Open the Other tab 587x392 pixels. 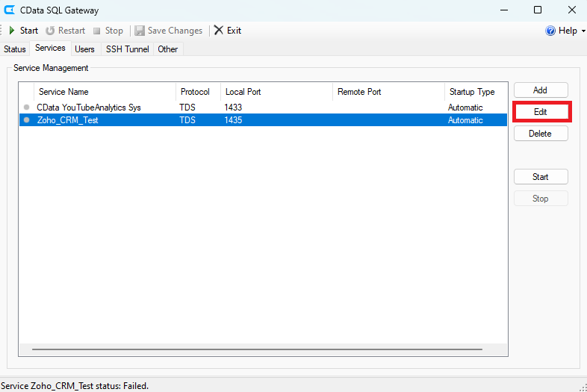tap(168, 49)
